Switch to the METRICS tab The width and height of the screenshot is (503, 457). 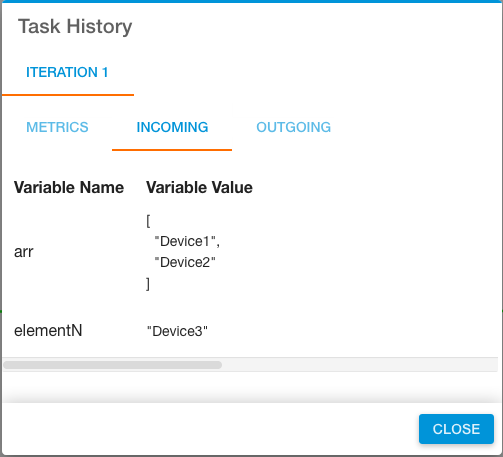tap(57, 127)
